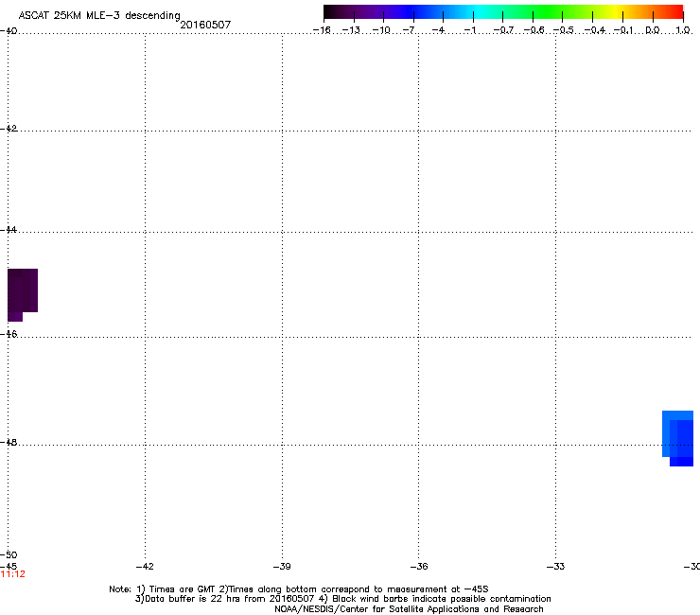This screenshot has width=700, height=615.
Task: Click the NOAA/NESDIS credit line
Action: (409, 609)
